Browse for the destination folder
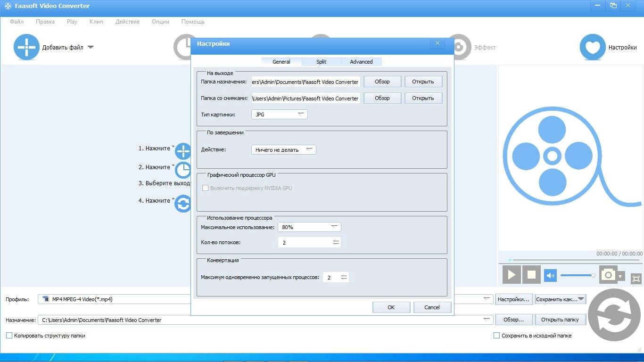This screenshot has width=644, height=362. 382,82
